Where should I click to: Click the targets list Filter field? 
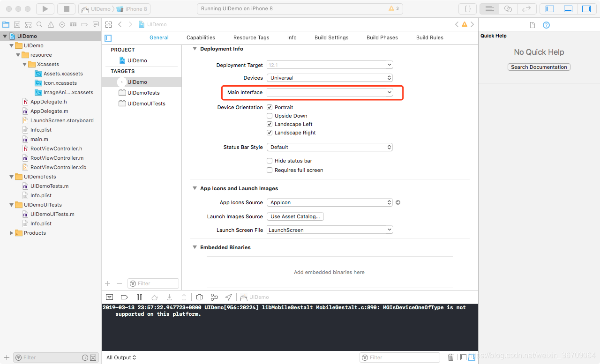(x=153, y=283)
